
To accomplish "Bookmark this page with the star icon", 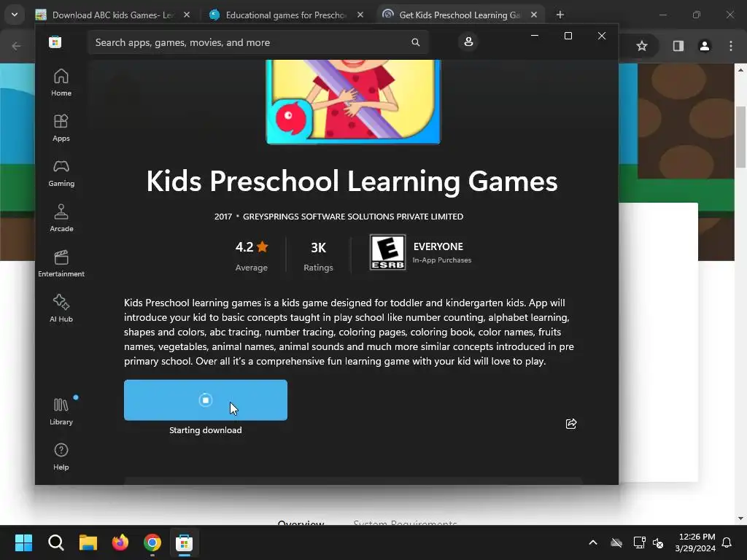I will 642,46.
